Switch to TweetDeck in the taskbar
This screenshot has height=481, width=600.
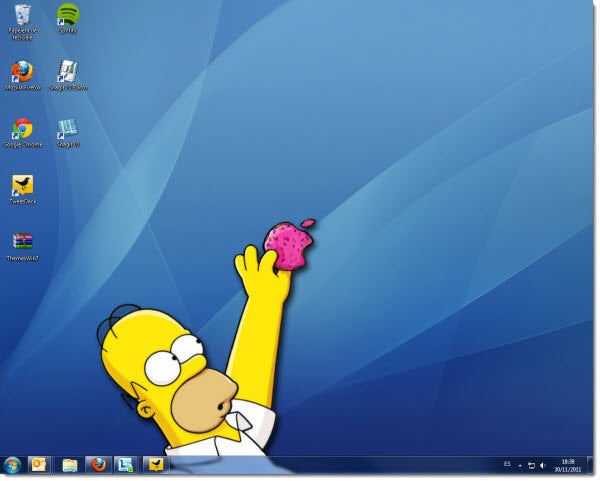pos(156,465)
